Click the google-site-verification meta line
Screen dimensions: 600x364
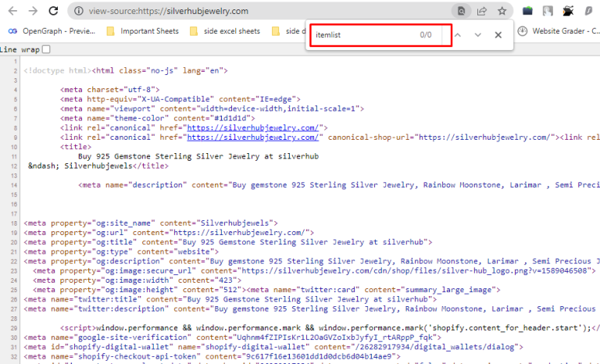[x=233, y=337]
